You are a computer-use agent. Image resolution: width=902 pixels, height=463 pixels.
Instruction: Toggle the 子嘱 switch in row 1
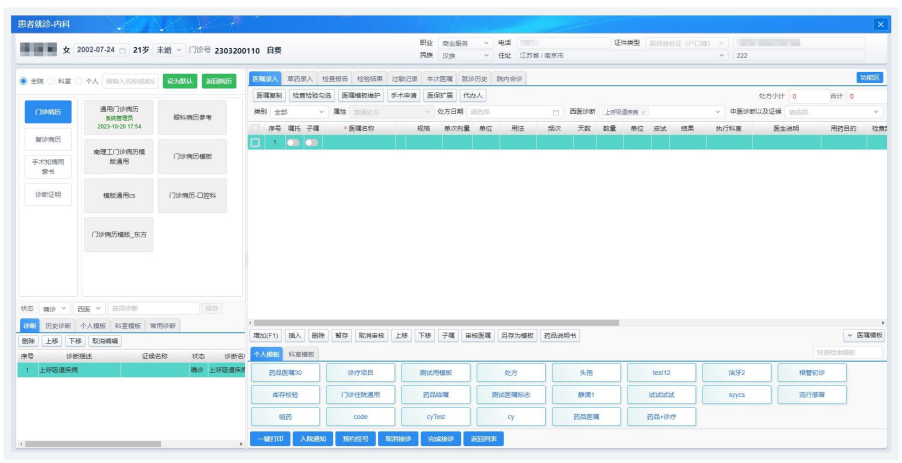(312, 143)
